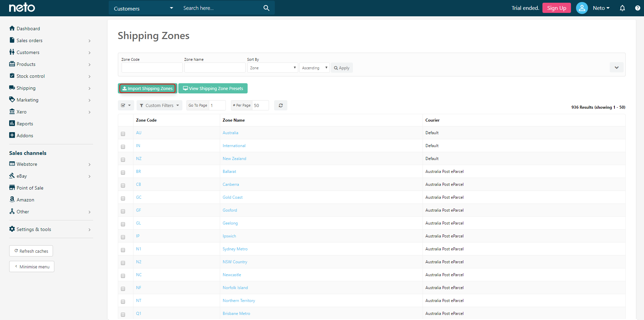Screen dimensions: 644x320
Task: Select the Ballarat row checkbox
Action: click(123, 173)
